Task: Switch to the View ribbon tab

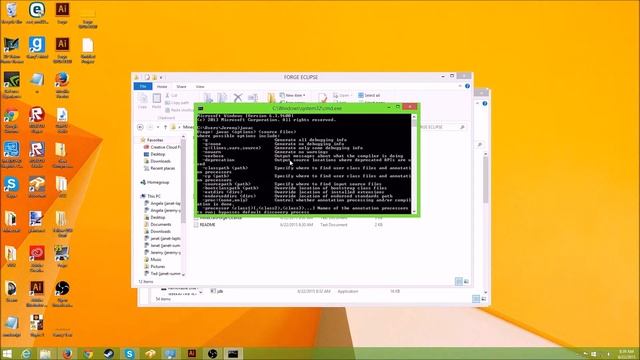Action: click(200, 87)
